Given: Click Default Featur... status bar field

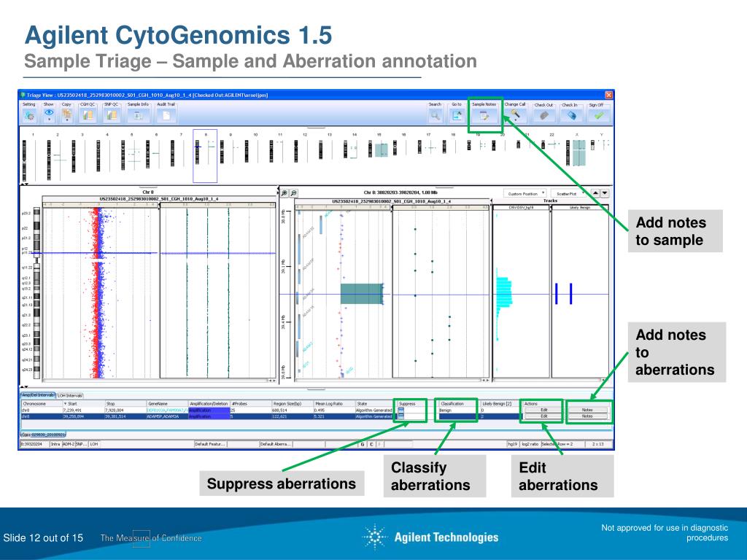Looking at the screenshot, I should [210, 444].
